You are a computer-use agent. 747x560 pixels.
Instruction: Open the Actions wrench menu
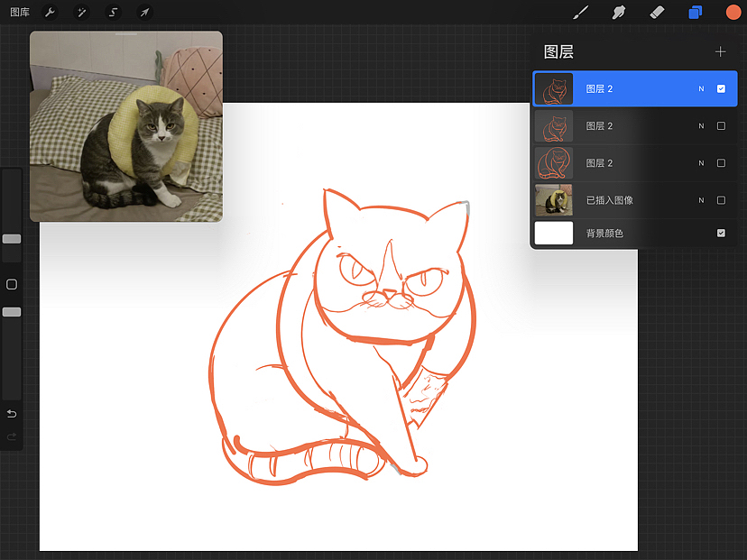(50, 13)
